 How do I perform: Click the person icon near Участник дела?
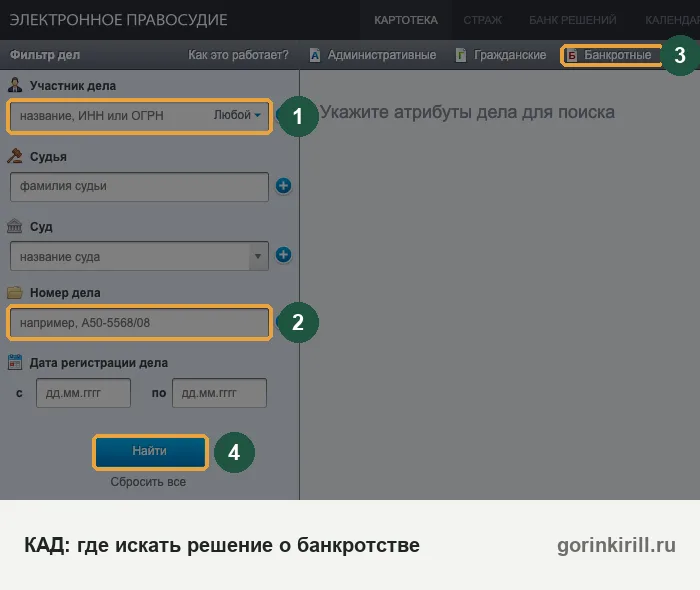[x=15, y=85]
